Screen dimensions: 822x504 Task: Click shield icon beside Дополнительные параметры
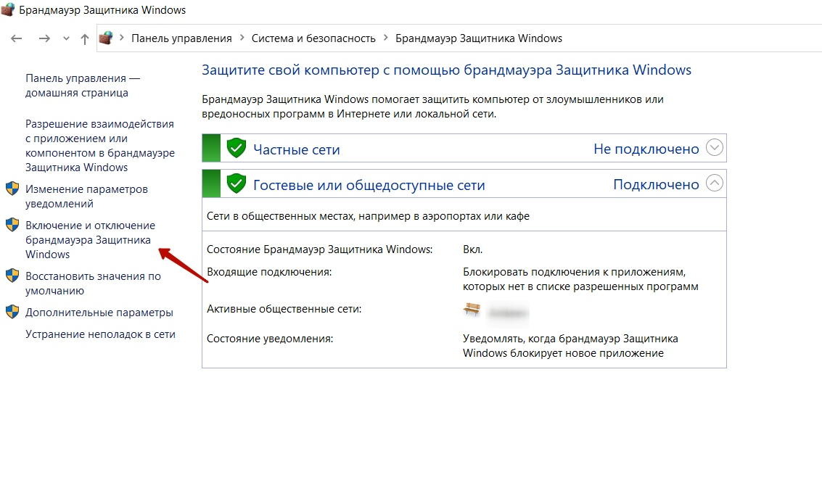click(12, 312)
